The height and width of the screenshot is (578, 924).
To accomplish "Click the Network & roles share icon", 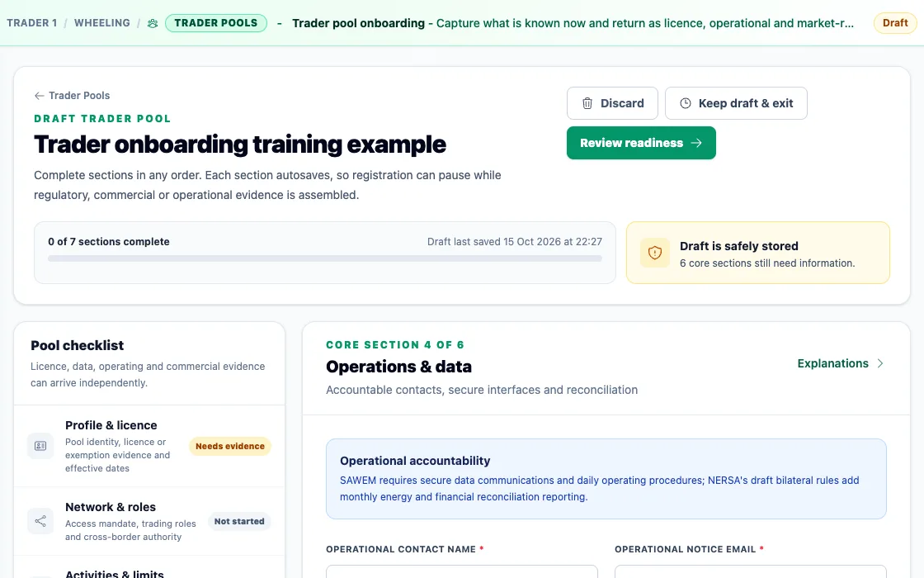I will (x=40, y=521).
